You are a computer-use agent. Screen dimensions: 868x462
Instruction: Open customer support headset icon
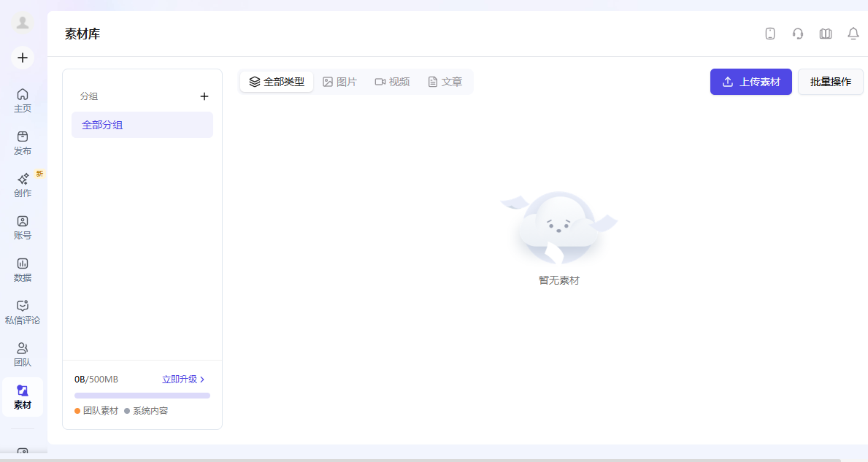798,34
